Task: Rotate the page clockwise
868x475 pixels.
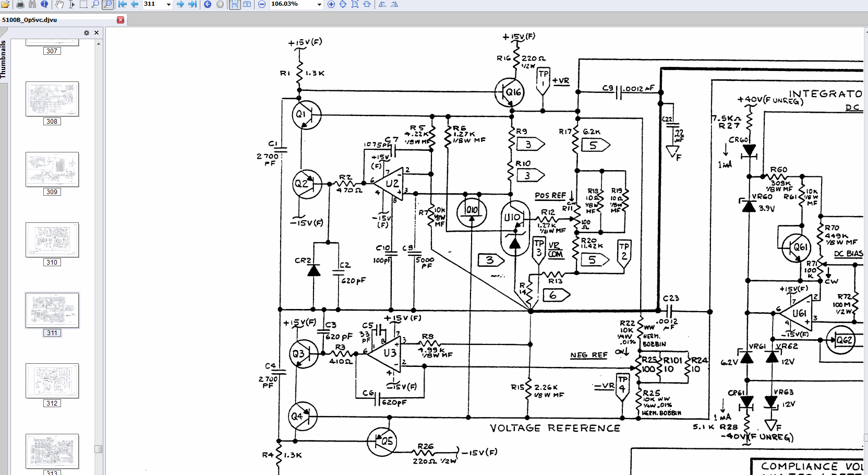Action: coord(394,4)
